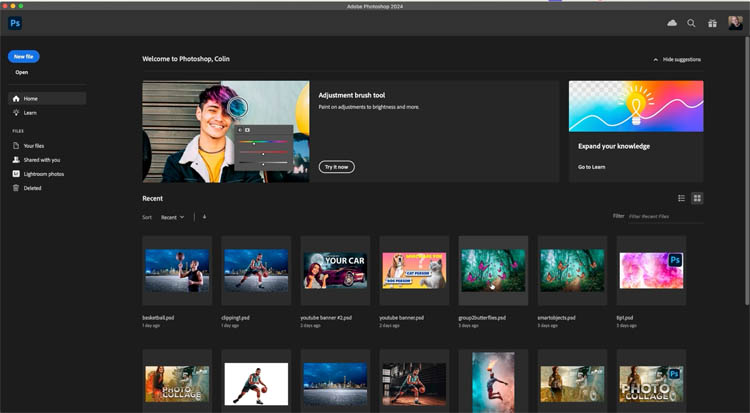Select Learn in the left sidebar

[30, 113]
